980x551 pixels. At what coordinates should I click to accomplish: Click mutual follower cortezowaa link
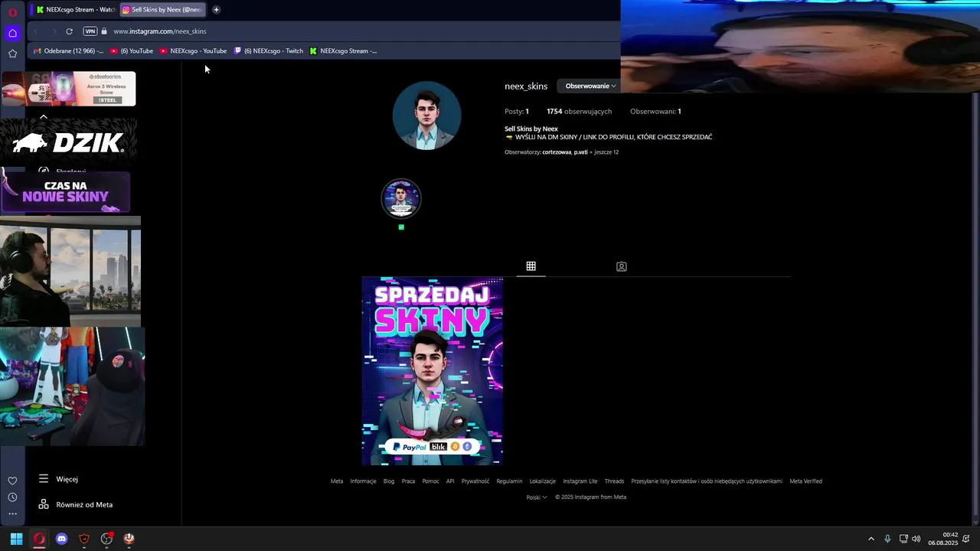tap(557, 152)
